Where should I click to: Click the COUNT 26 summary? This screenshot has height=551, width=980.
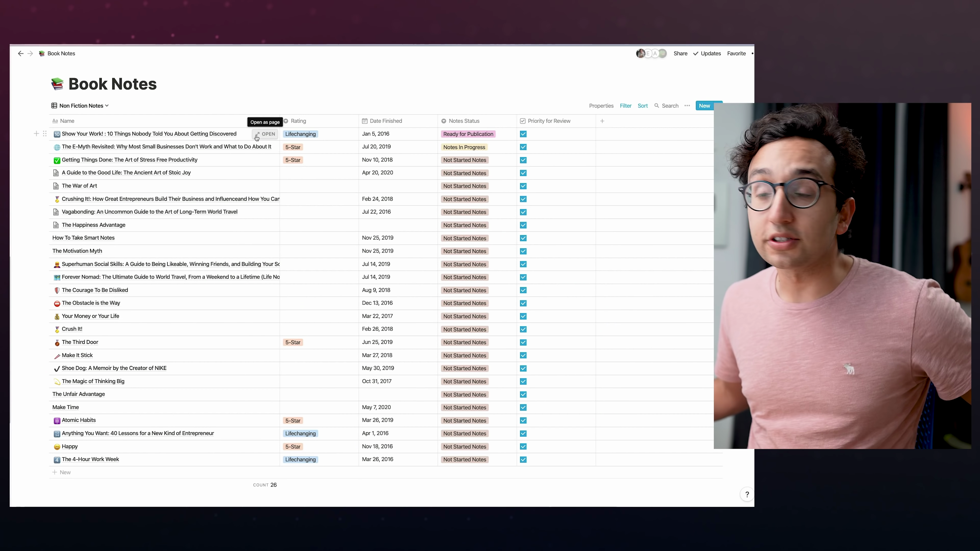click(x=265, y=485)
